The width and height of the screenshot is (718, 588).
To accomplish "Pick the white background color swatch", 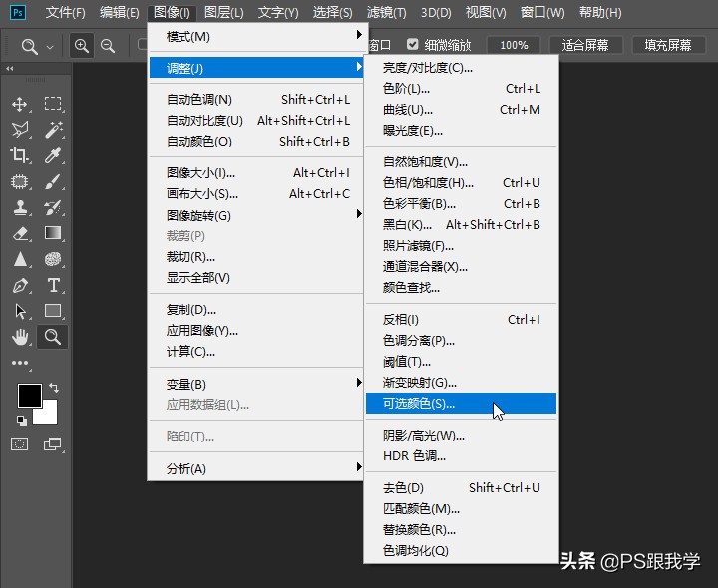I will (50, 415).
